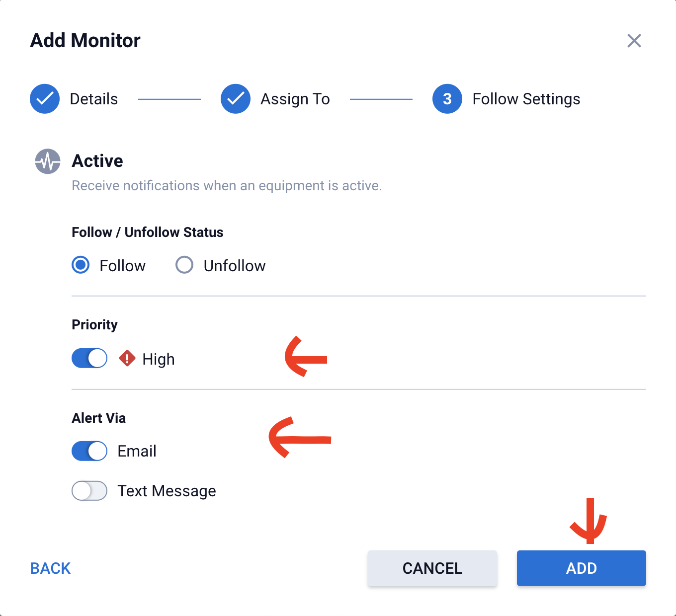Enable the Text Message alert toggle
This screenshot has width=676, height=616.
coord(89,491)
